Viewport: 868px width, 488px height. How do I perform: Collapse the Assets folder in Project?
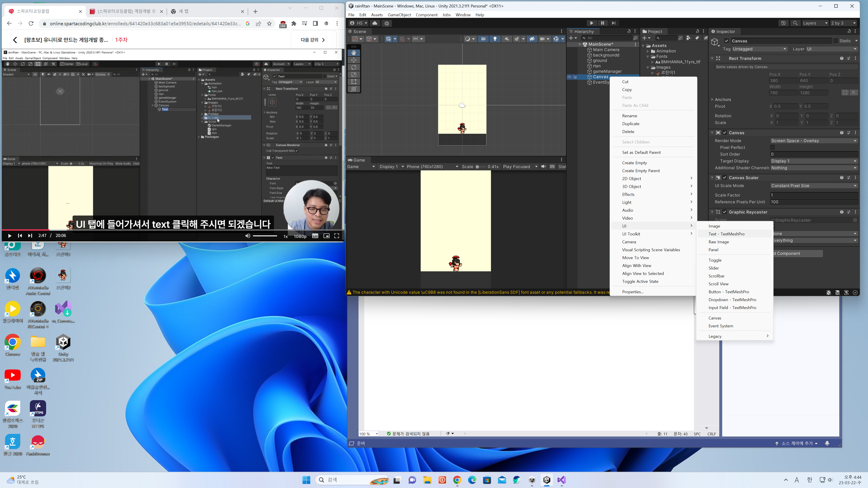pyautogui.click(x=643, y=46)
